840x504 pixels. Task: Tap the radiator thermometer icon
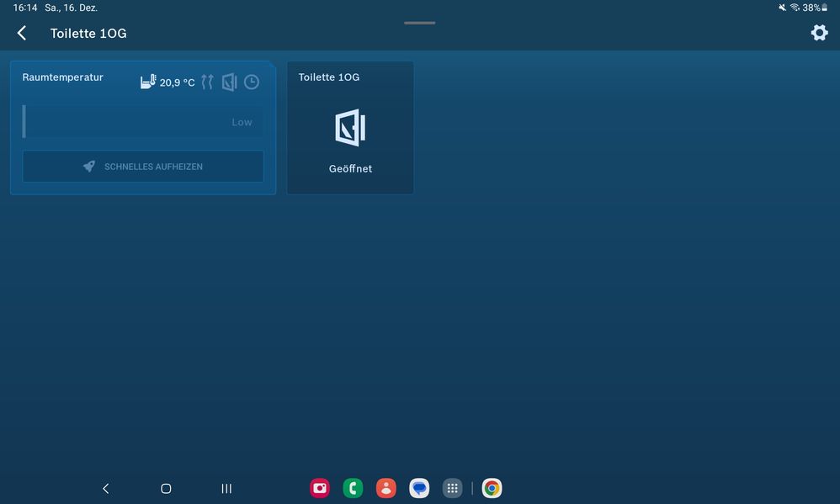pyautogui.click(x=148, y=82)
